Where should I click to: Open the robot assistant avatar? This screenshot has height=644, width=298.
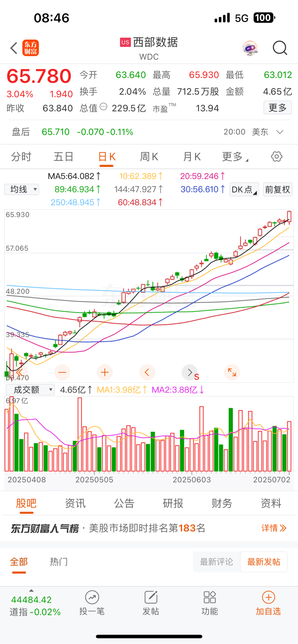click(x=250, y=48)
